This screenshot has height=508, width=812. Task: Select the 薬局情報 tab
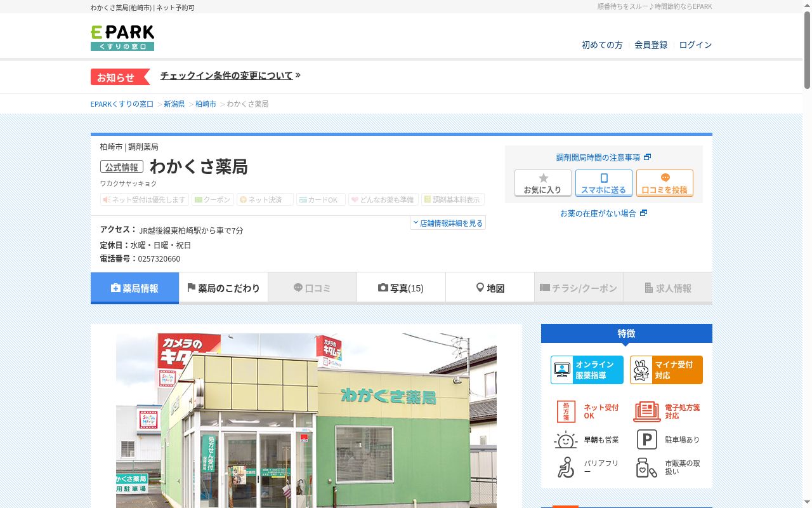[134, 288]
